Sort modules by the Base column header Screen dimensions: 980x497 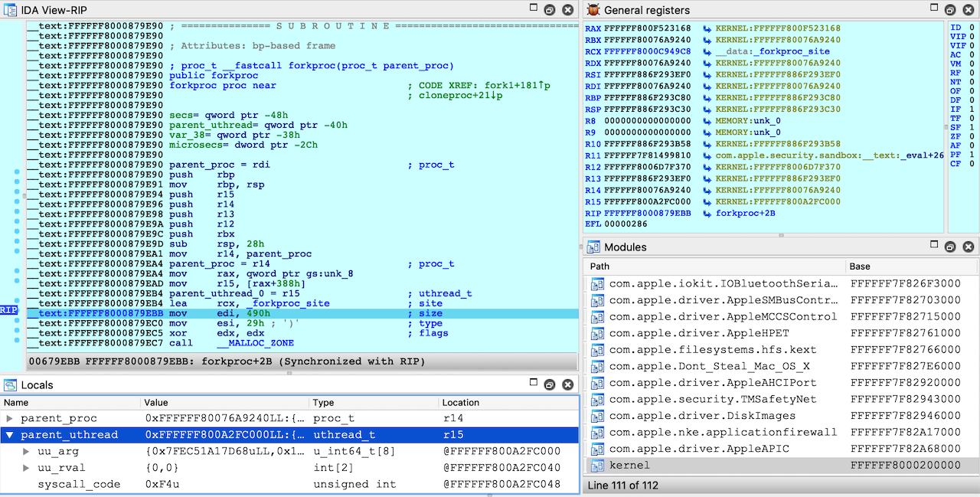coord(860,266)
